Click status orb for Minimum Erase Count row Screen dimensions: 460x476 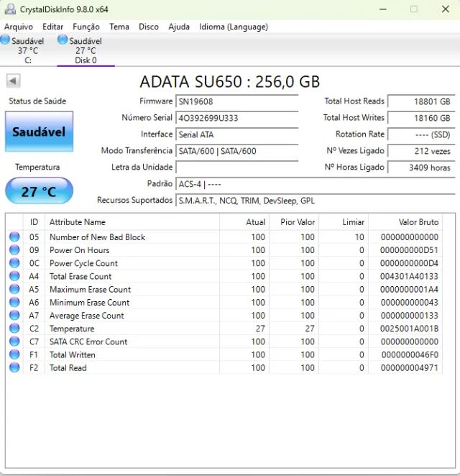tap(14, 302)
